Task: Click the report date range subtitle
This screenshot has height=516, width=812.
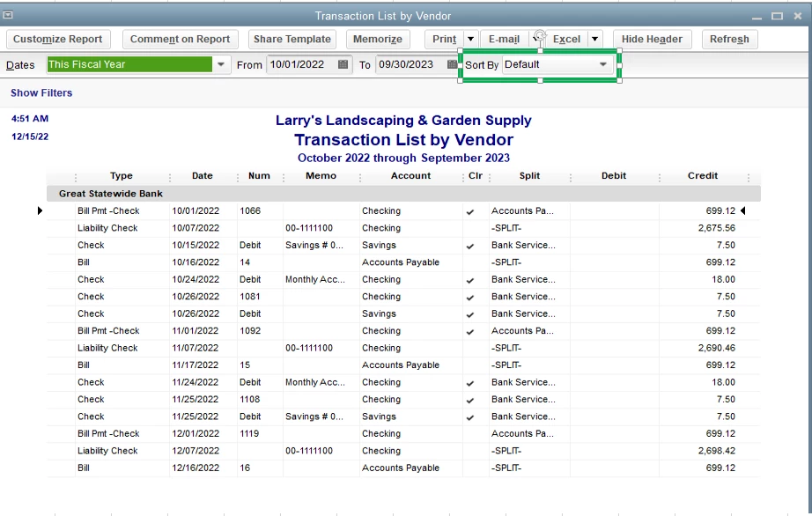Action: [x=403, y=158]
